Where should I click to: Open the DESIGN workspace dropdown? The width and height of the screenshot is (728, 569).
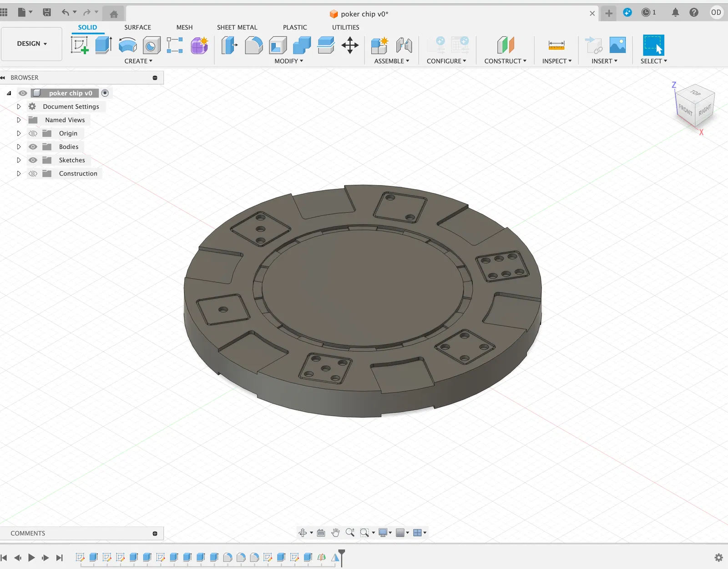[x=32, y=44]
